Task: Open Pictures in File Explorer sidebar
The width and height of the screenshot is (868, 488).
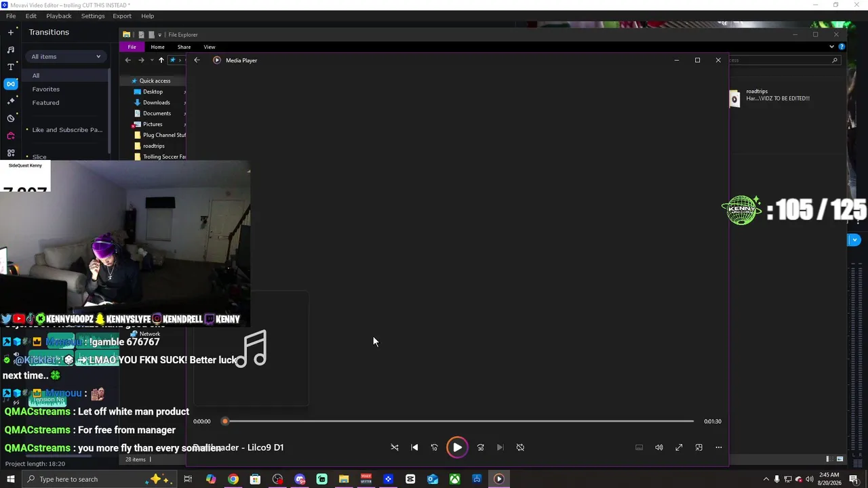Action: coord(153,124)
